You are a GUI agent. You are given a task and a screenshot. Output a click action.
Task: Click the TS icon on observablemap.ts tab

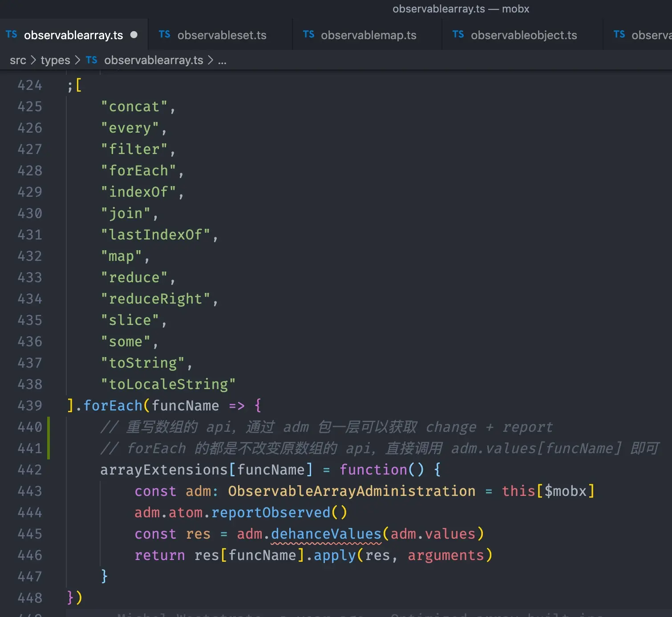[308, 34]
